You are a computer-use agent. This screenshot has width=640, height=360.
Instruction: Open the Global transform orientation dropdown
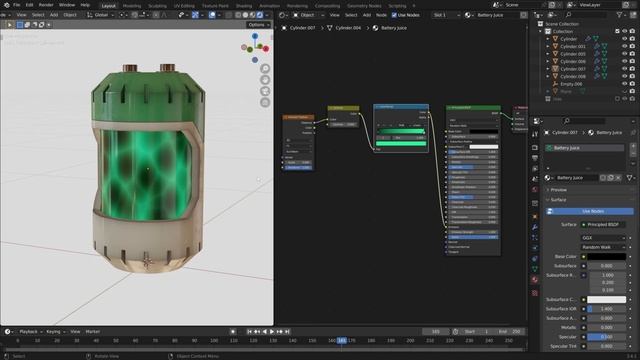click(x=100, y=15)
